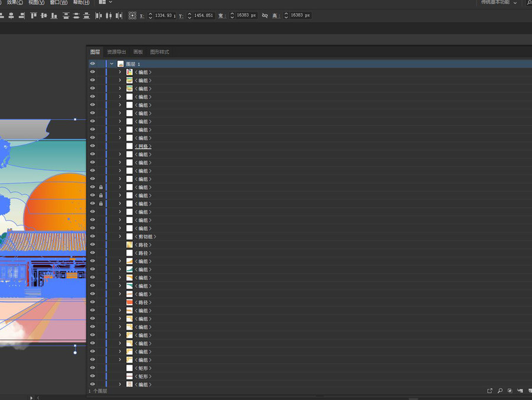Expand the 〈编组〉 below the red-lined 〈矩形〉
The height and width of the screenshot is (400, 532).
(x=120, y=385)
